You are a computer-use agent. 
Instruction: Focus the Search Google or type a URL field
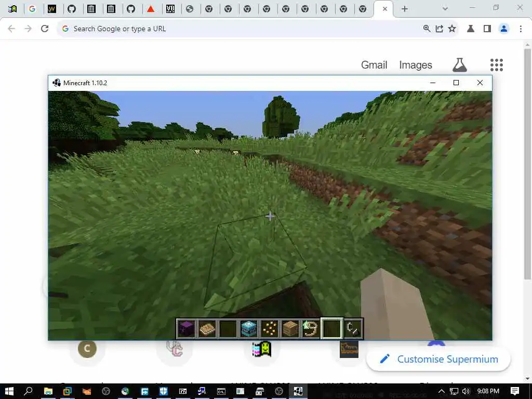click(x=237, y=29)
